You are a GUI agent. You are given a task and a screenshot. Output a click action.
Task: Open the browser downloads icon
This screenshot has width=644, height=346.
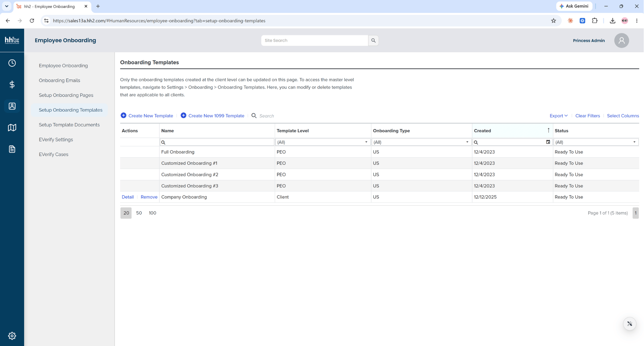[612, 21]
